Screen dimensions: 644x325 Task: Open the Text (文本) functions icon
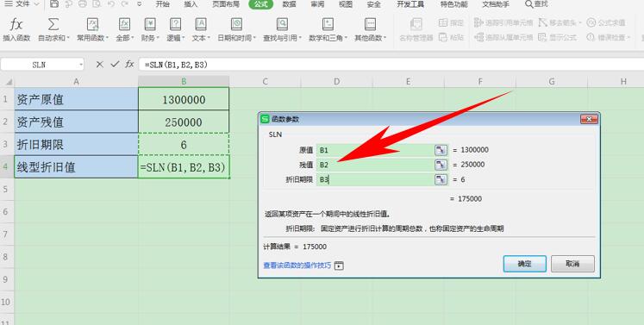(200, 24)
